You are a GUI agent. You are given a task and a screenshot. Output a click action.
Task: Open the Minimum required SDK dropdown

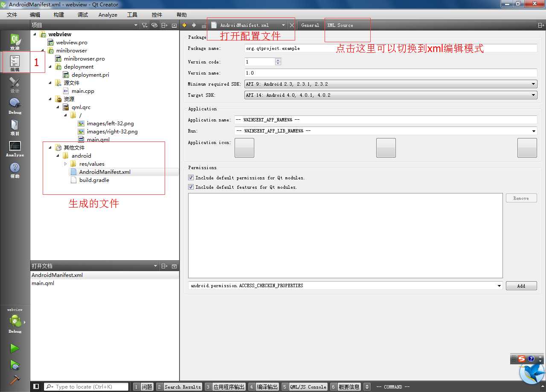pos(390,84)
